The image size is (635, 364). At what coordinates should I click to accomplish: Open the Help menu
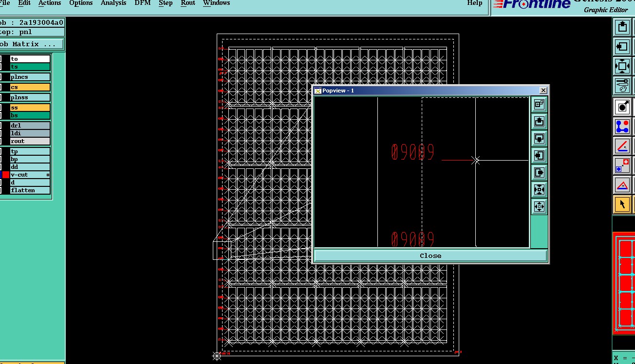point(475,3)
